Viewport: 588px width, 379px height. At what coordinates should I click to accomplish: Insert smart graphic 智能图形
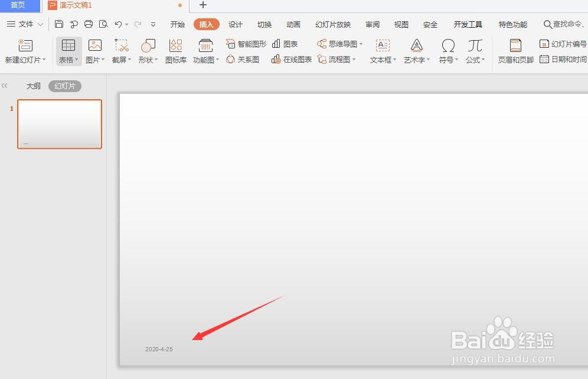click(246, 44)
